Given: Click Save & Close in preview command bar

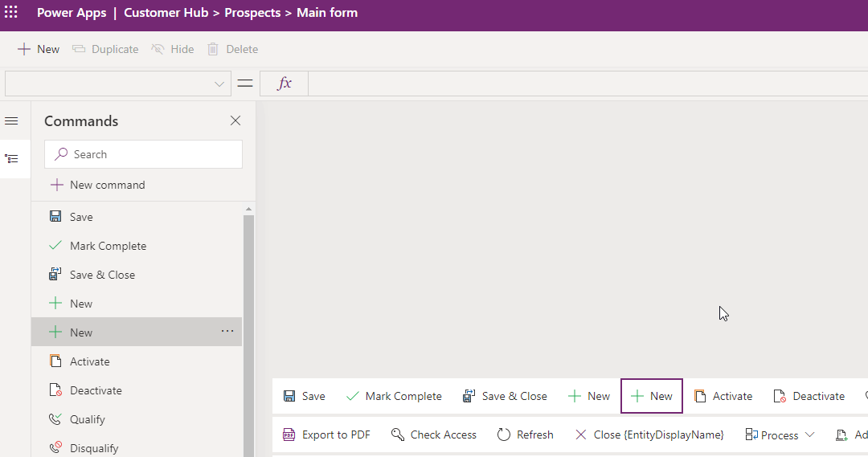Looking at the screenshot, I should click(505, 396).
